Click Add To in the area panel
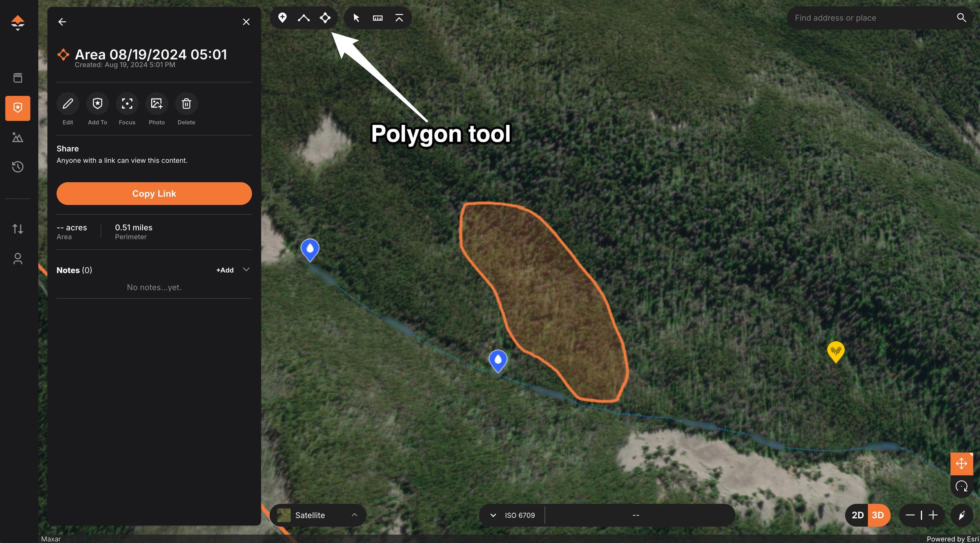This screenshot has width=980, height=543. click(97, 104)
